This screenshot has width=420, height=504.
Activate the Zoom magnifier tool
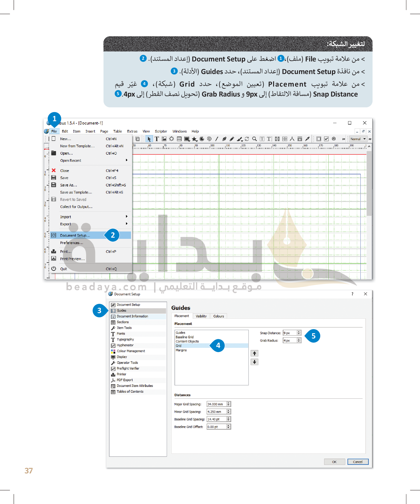pos(254,139)
